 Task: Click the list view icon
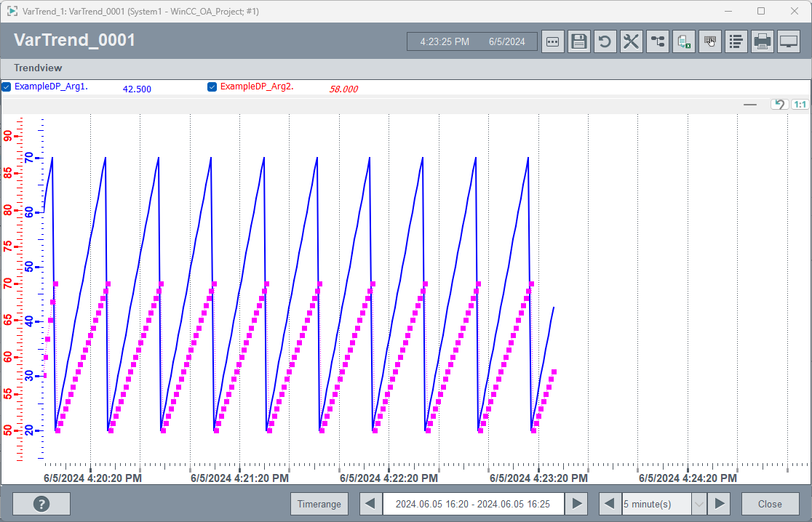(736, 41)
